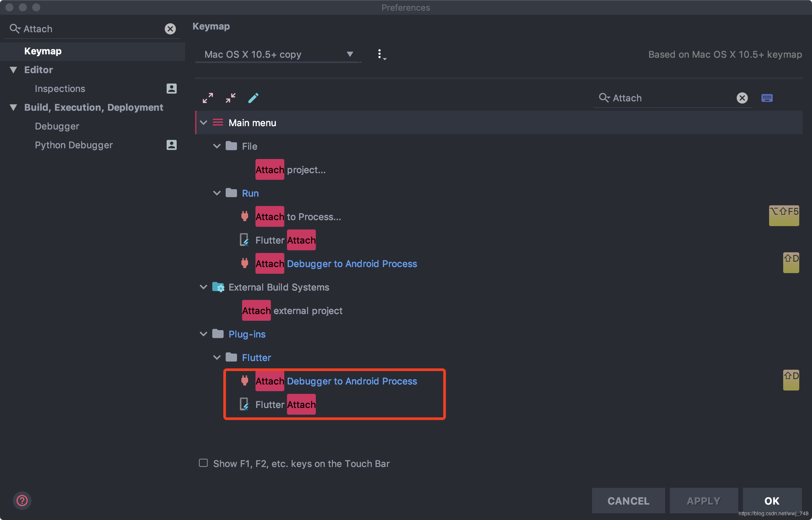Collapse the Plug-ins folder node
Image resolution: width=812 pixels, height=520 pixels.
point(204,334)
